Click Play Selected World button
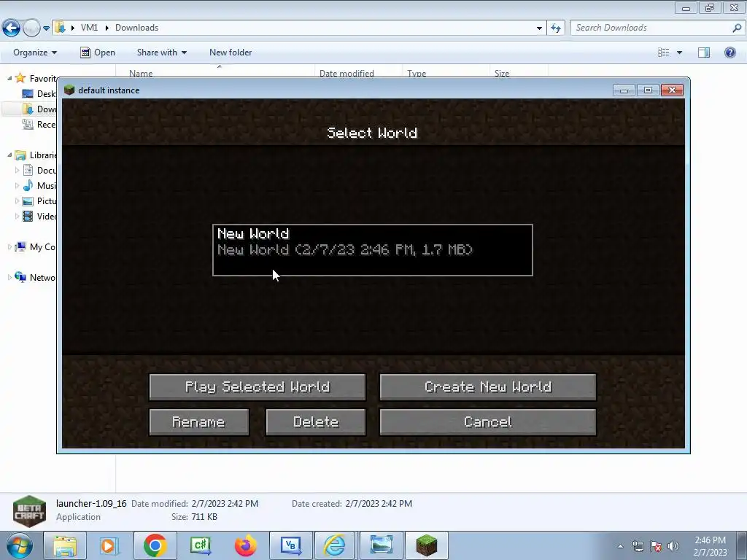The height and width of the screenshot is (560, 747). pyautogui.click(x=258, y=386)
